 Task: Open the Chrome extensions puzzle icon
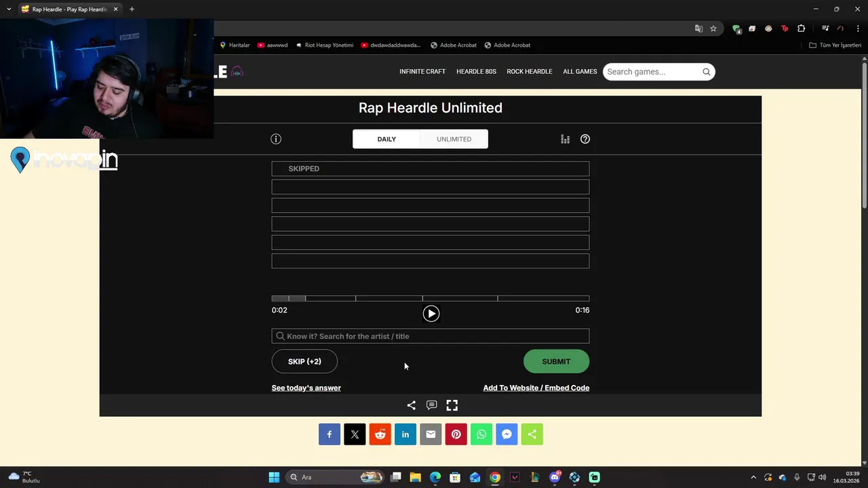click(x=802, y=28)
